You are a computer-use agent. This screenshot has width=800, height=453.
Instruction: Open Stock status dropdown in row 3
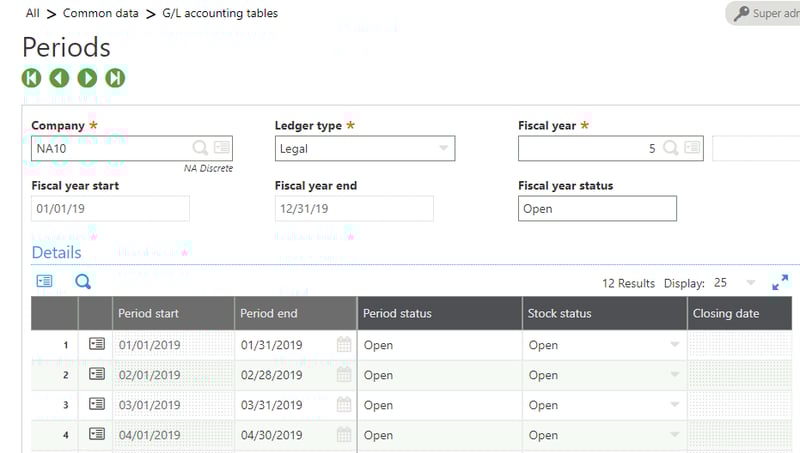tap(674, 405)
